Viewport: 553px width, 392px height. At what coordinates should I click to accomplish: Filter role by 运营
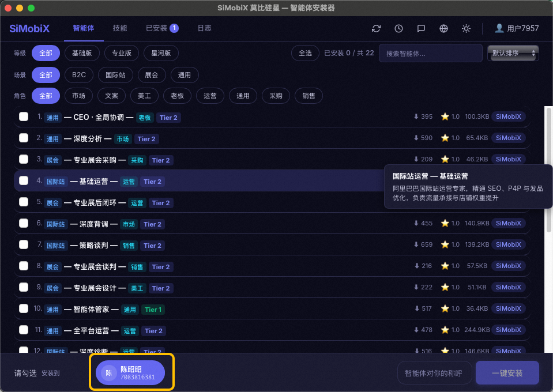click(x=210, y=96)
